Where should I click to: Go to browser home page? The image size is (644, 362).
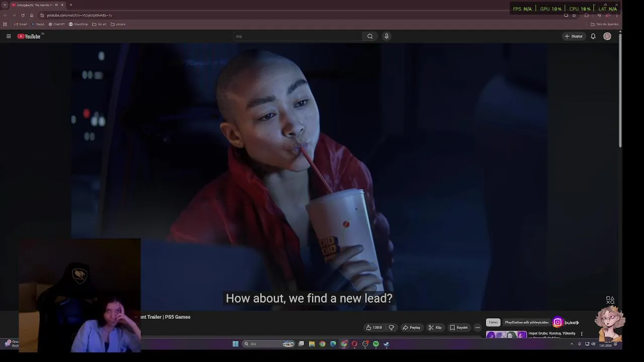click(x=31, y=15)
